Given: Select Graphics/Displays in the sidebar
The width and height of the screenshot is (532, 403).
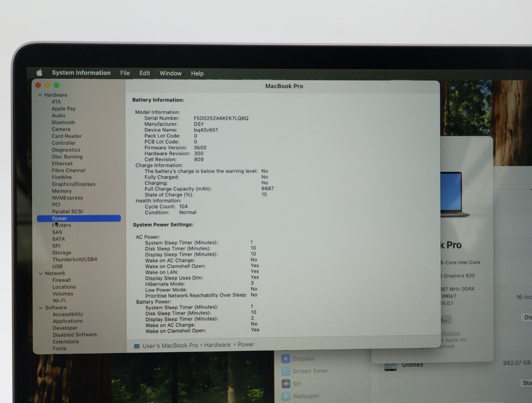Looking at the screenshot, I should (x=74, y=184).
